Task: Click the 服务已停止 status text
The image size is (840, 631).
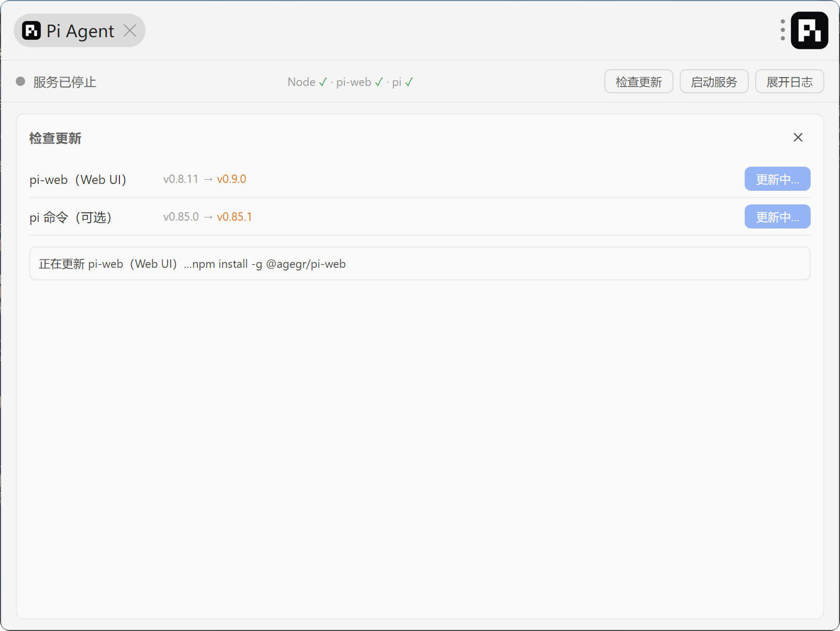Action: 65,82
